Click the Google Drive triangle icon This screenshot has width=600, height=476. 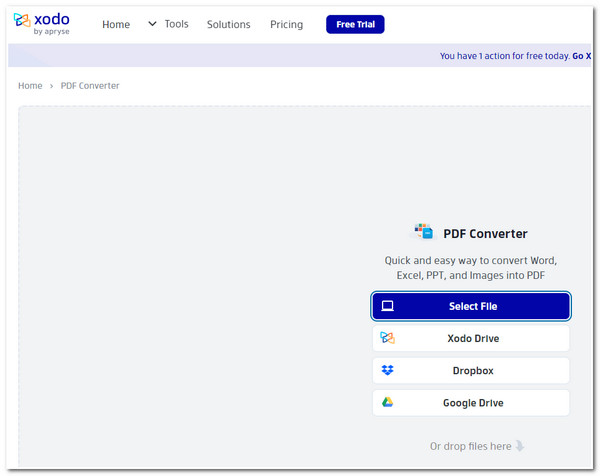tap(387, 402)
